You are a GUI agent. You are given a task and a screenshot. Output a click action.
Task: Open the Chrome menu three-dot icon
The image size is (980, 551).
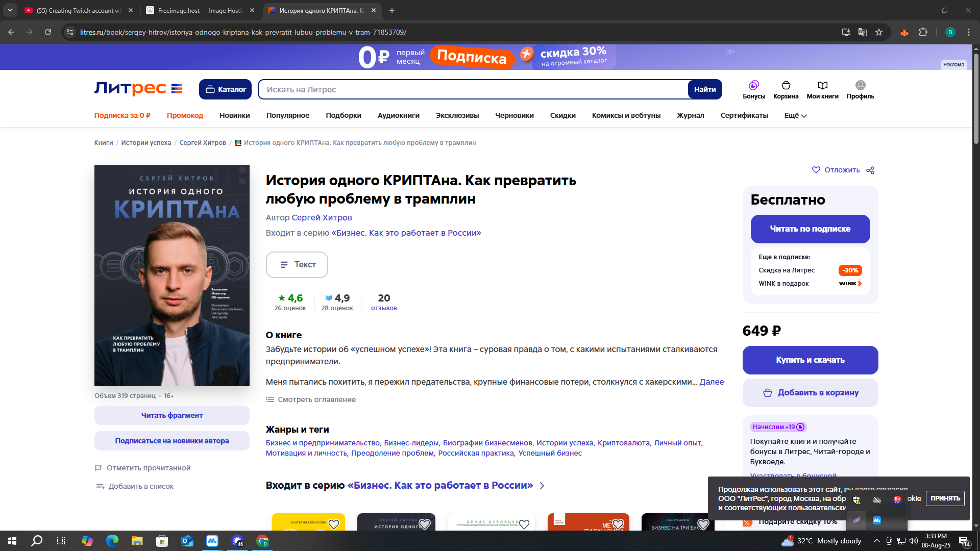(x=969, y=32)
